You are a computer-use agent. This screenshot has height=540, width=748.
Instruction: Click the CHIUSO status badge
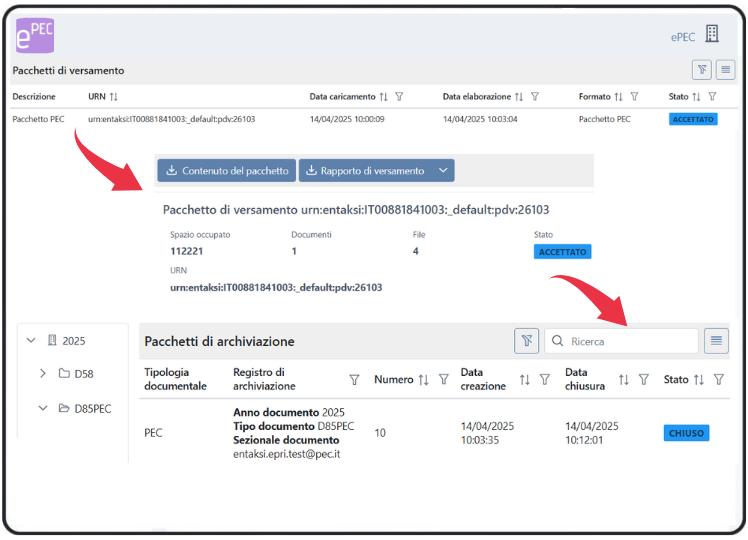[x=686, y=433]
